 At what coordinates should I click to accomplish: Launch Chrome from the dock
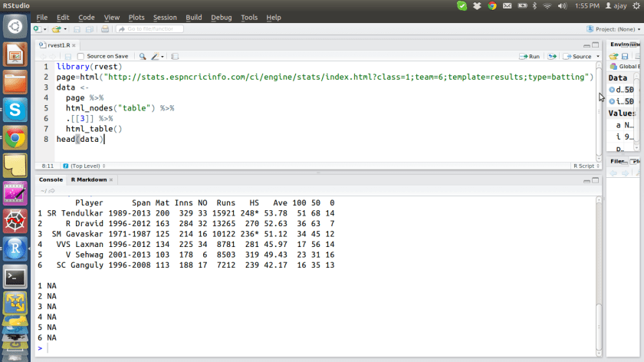click(15, 137)
